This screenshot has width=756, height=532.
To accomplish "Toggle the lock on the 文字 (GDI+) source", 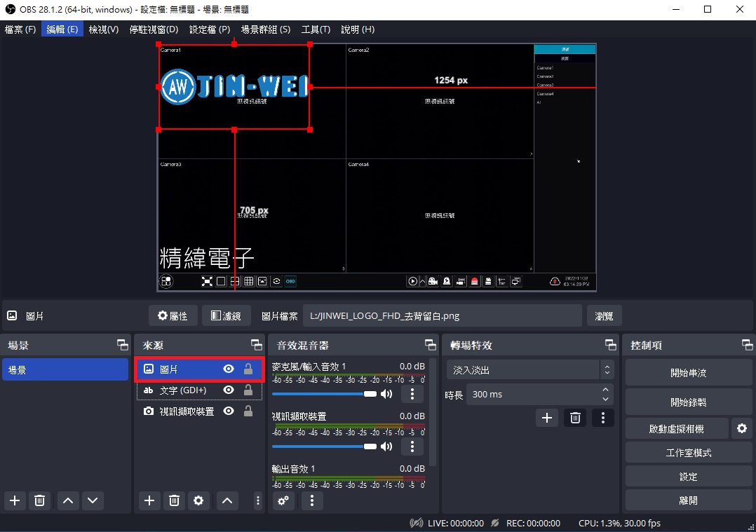I will pyautogui.click(x=248, y=390).
